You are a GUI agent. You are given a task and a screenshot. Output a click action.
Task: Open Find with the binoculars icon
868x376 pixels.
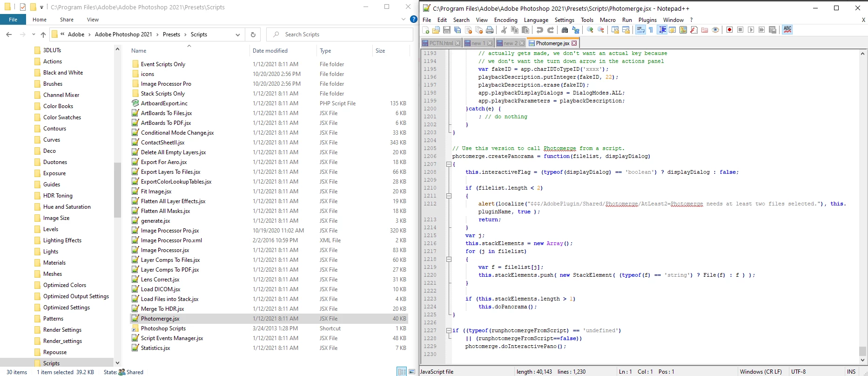(x=565, y=30)
